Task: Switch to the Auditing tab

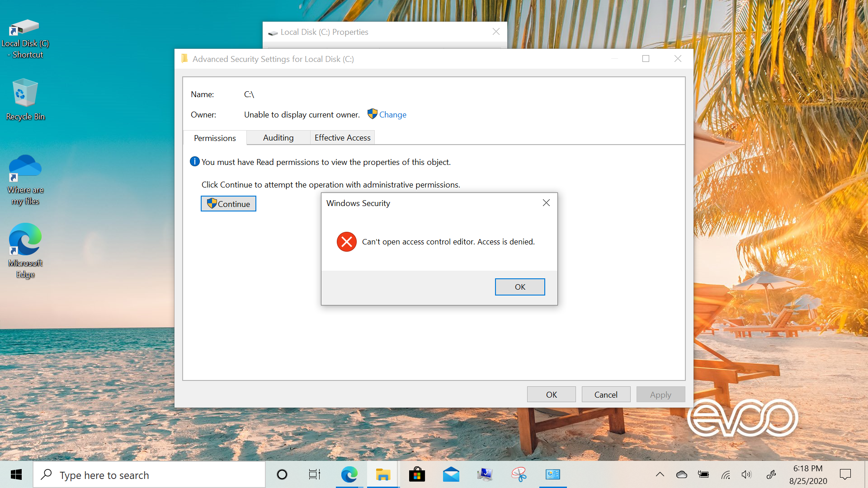Action: (x=278, y=138)
